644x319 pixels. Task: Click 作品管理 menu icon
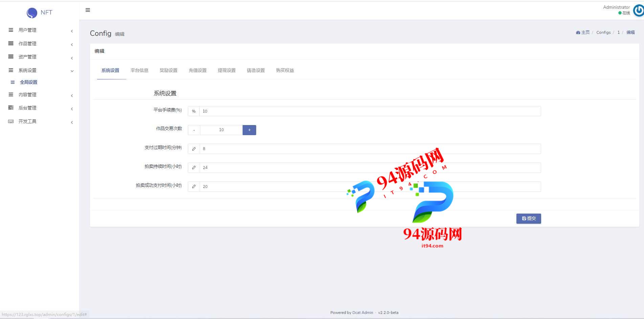(11, 44)
